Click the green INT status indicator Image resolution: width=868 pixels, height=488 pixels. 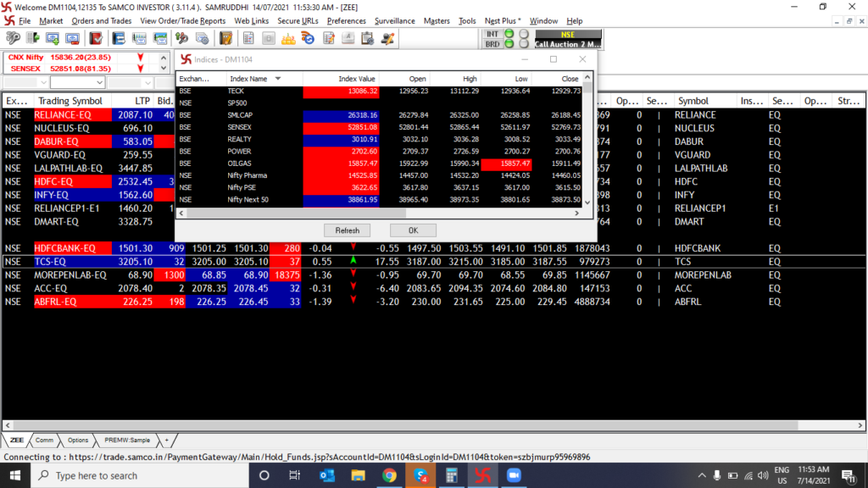pos(509,34)
